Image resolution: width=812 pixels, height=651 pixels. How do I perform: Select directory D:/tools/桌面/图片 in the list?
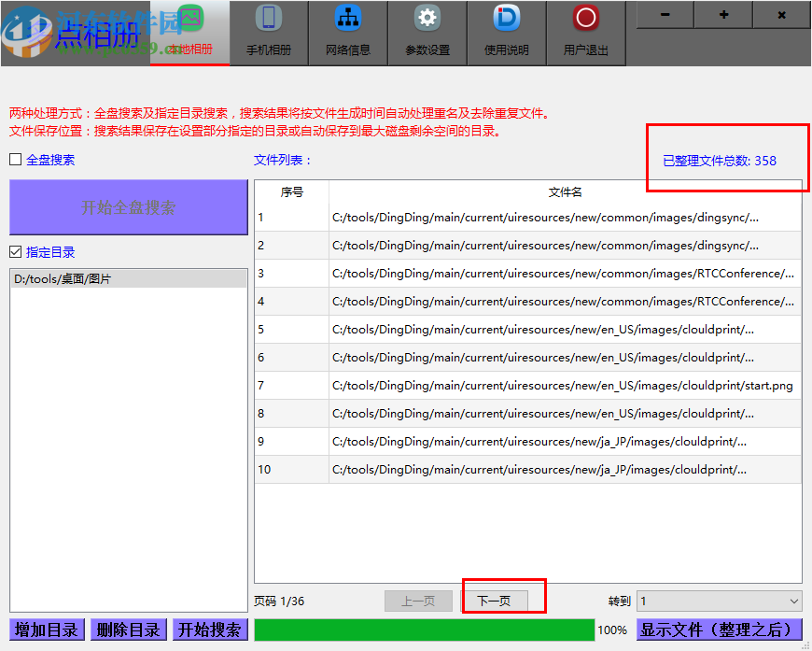point(129,279)
